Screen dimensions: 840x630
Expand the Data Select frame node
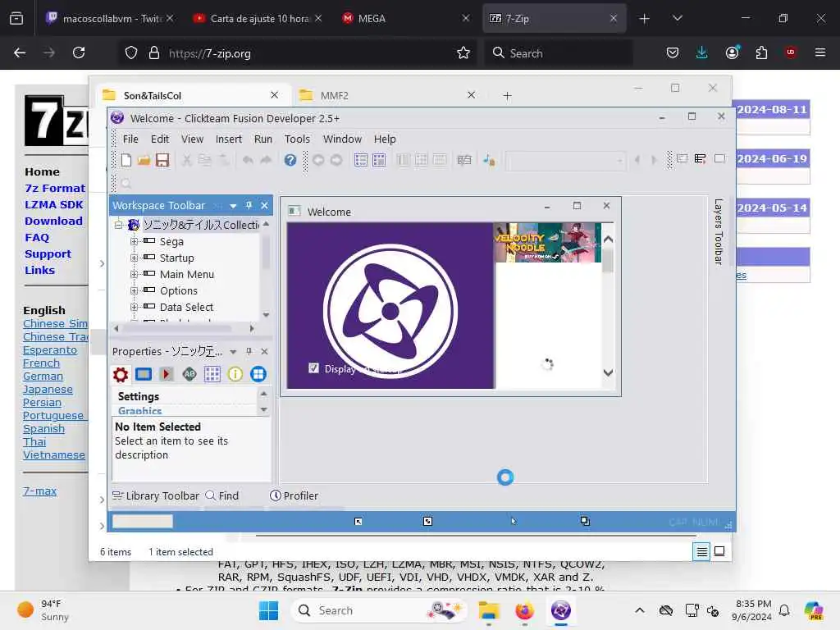[134, 307]
